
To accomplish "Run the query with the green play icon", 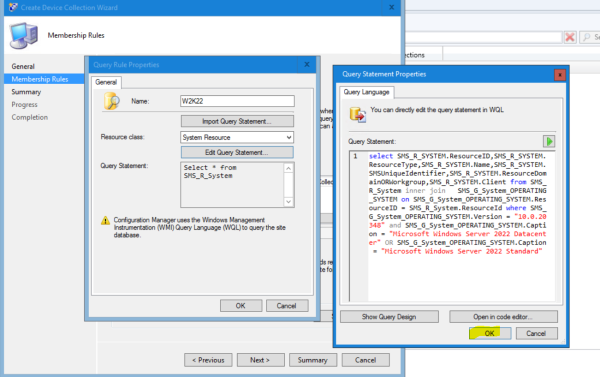I will (x=549, y=142).
